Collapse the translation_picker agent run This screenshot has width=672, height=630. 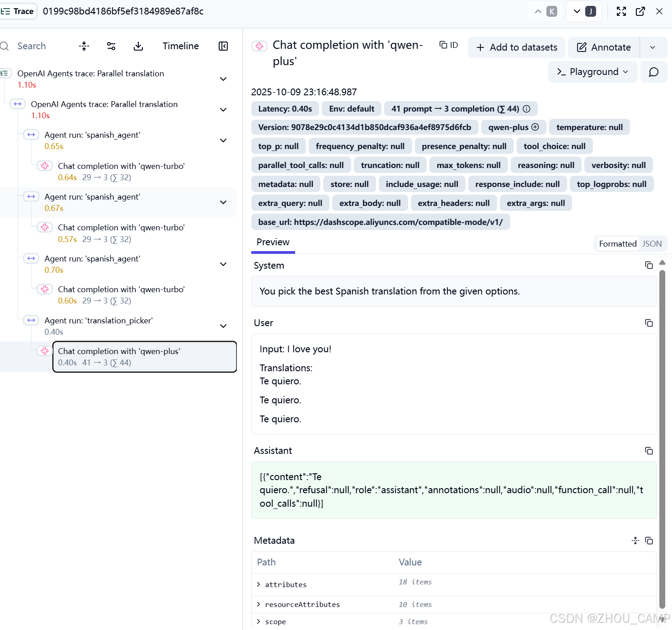tap(223, 326)
